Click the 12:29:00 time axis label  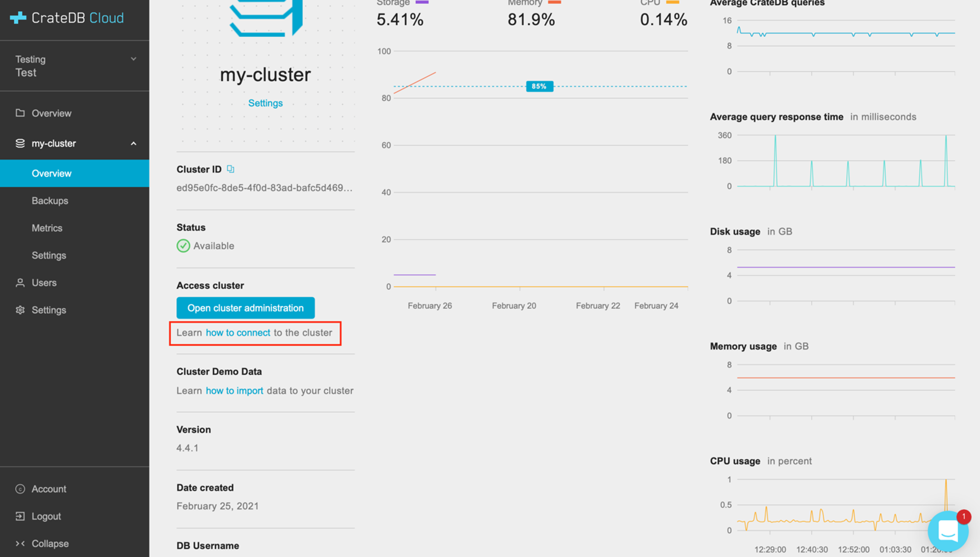coord(770,550)
